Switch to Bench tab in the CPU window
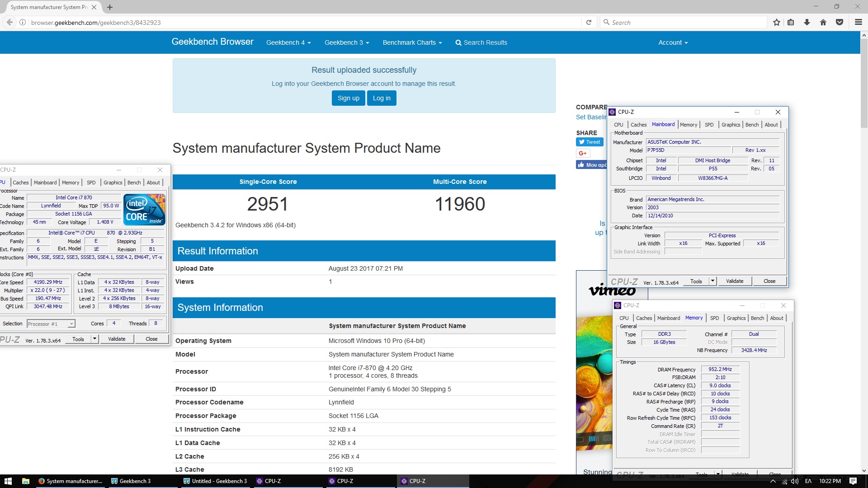This screenshot has height=488, width=868. coord(134,183)
